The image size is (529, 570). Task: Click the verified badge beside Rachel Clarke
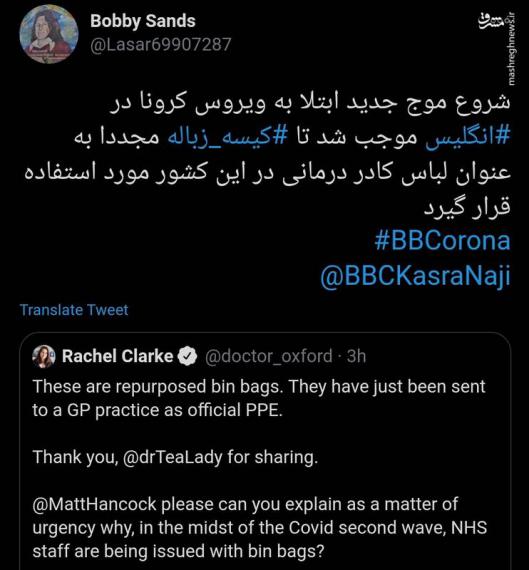click(187, 356)
